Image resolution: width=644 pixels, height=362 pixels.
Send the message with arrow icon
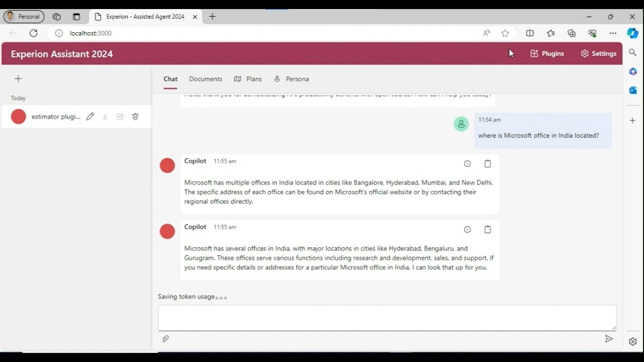609,339
